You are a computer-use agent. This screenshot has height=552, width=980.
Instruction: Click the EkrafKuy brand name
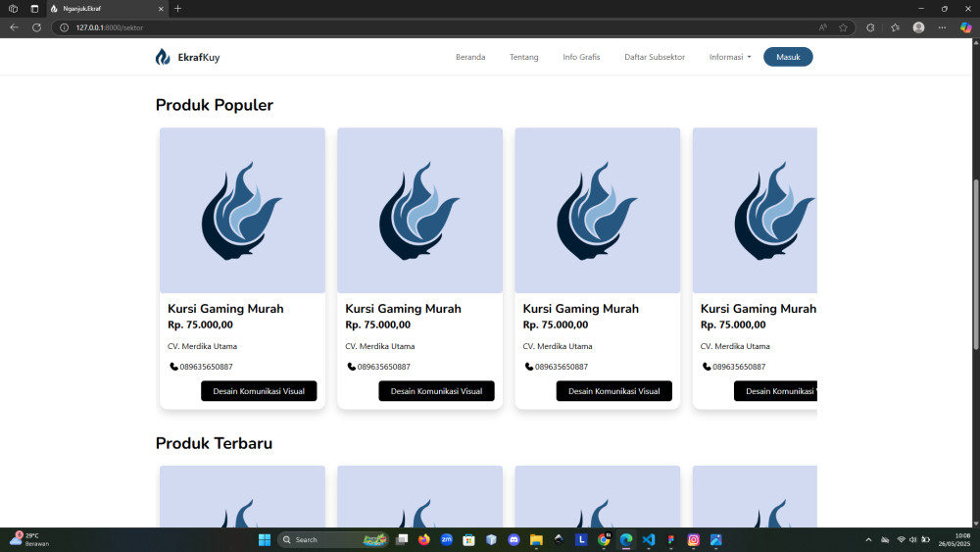click(x=199, y=57)
